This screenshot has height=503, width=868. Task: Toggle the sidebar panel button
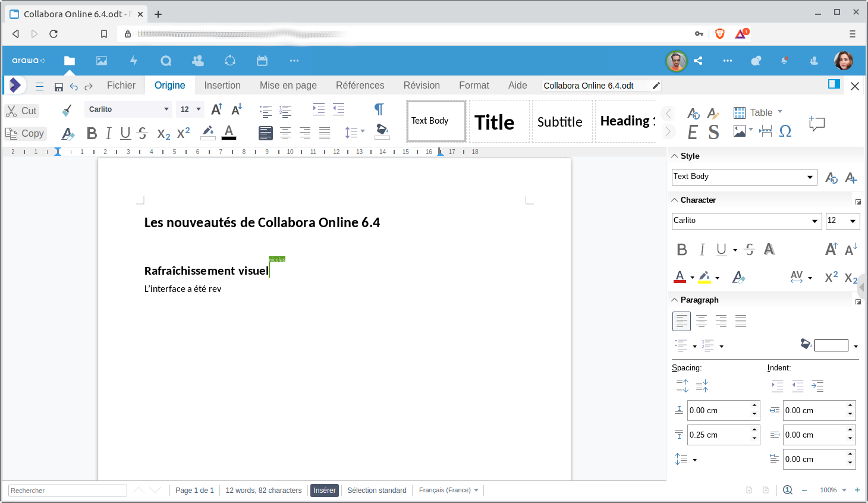tap(834, 84)
